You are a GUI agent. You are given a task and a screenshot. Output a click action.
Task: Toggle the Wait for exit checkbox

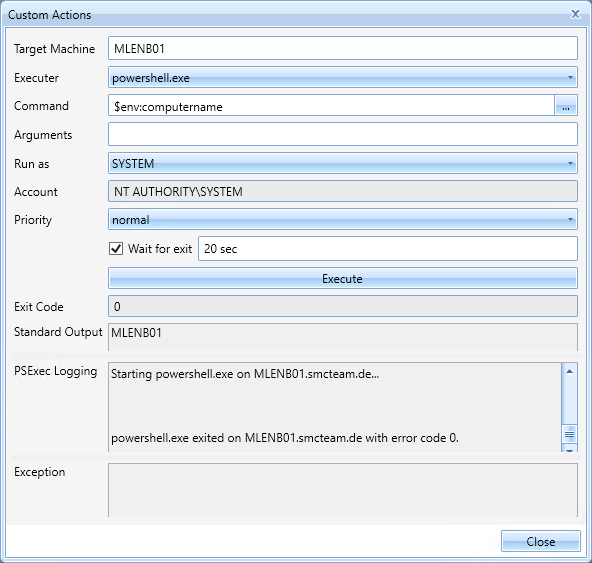116,248
